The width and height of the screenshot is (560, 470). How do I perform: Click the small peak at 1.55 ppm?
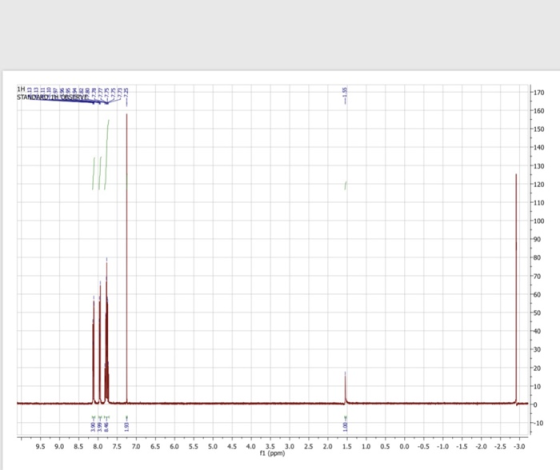coord(345,388)
